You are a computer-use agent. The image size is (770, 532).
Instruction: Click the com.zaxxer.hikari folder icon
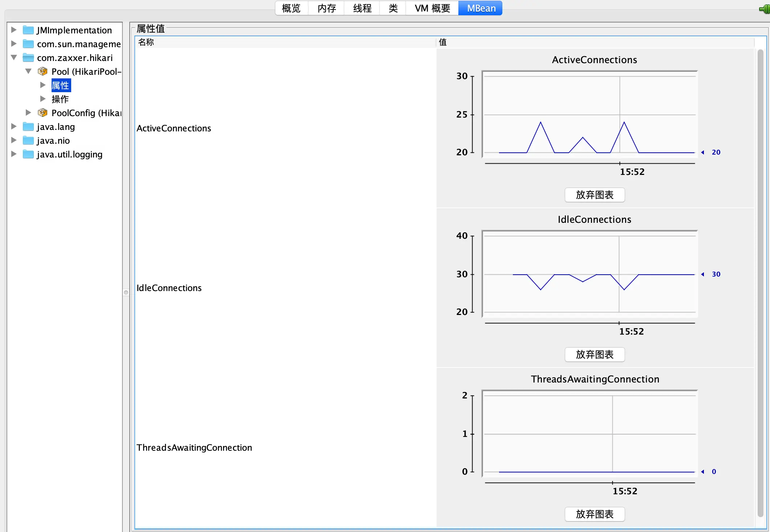(28, 58)
